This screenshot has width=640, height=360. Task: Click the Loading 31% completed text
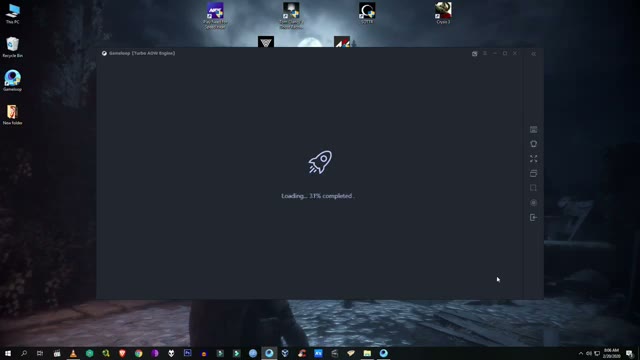click(318, 196)
